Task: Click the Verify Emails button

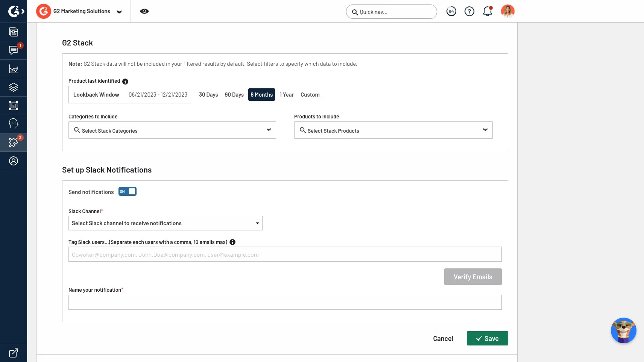Action: (x=473, y=277)
